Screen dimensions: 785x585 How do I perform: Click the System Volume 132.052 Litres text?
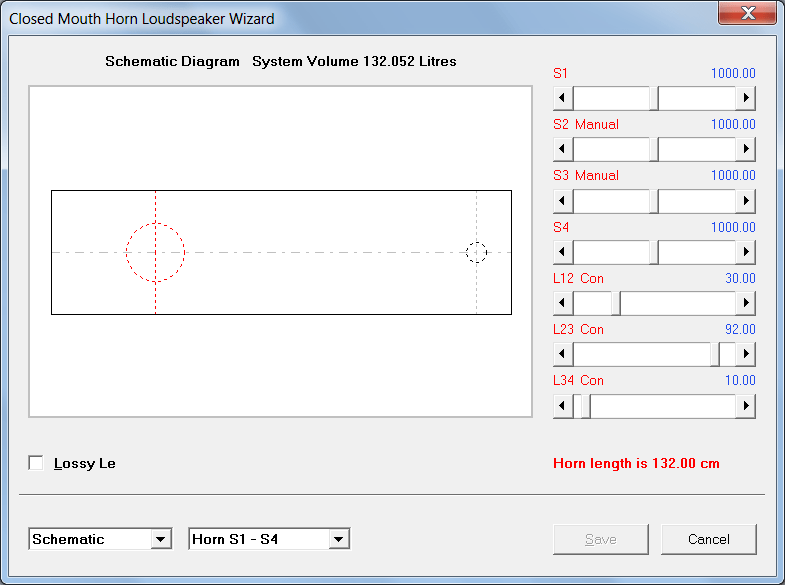point(354,61)
